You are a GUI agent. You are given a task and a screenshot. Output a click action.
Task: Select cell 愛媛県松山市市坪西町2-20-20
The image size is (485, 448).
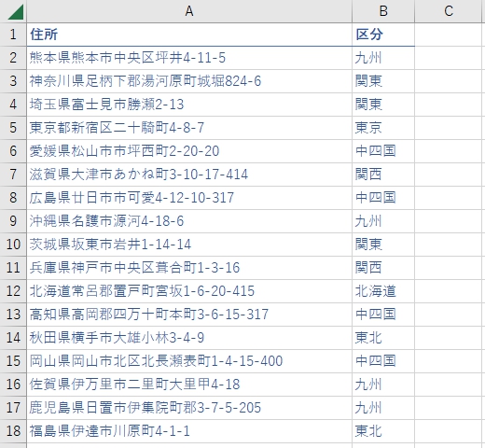(x=189, y=151)
